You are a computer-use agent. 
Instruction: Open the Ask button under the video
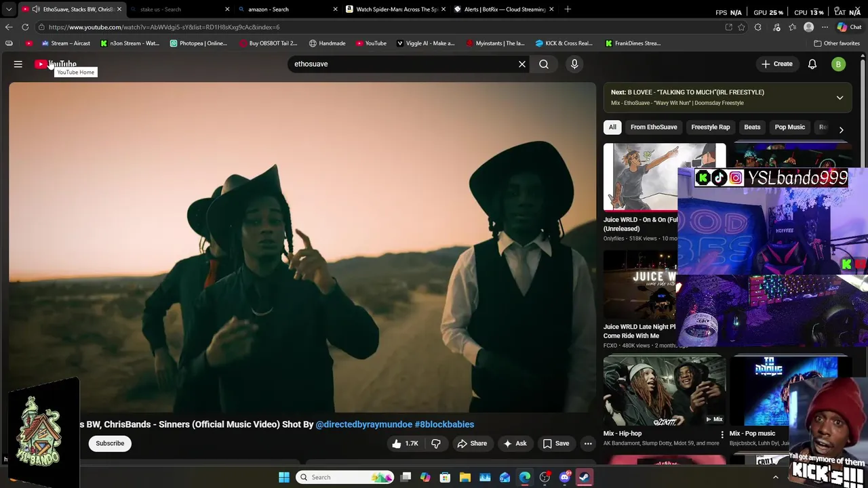coord(514,443)
